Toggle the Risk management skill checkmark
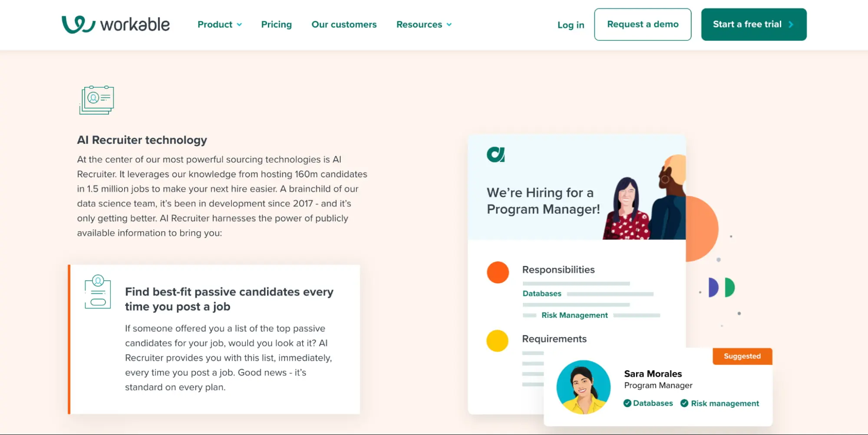Viewport: 868px width, 435px height. tap(684, 403)
